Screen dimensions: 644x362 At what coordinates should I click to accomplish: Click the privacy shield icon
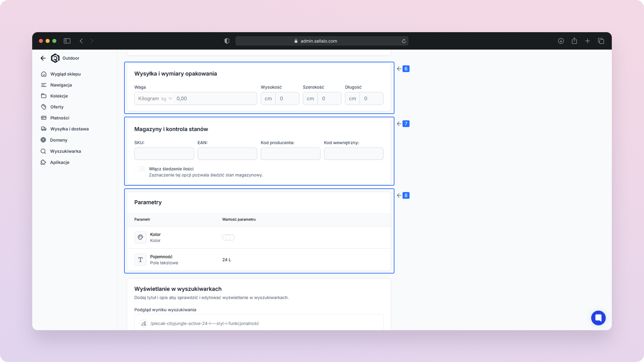pyautogui.click(x=227, y=41)
